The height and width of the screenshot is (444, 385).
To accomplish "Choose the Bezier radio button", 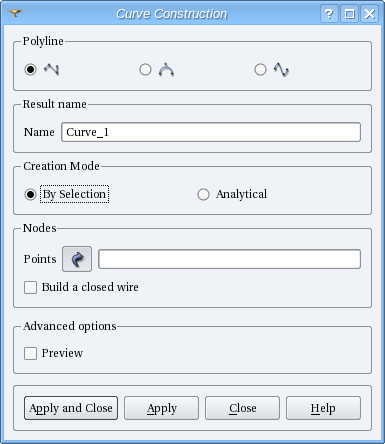I will 145,70.
